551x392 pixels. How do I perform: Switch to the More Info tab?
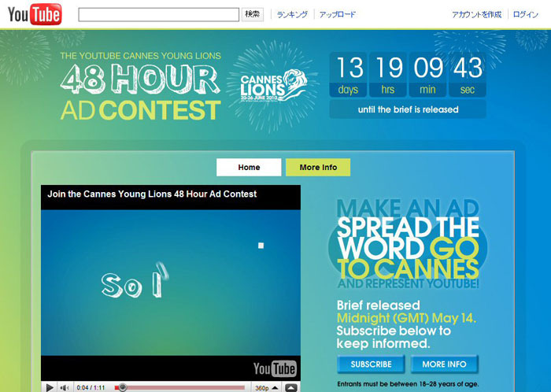point(318,167)
